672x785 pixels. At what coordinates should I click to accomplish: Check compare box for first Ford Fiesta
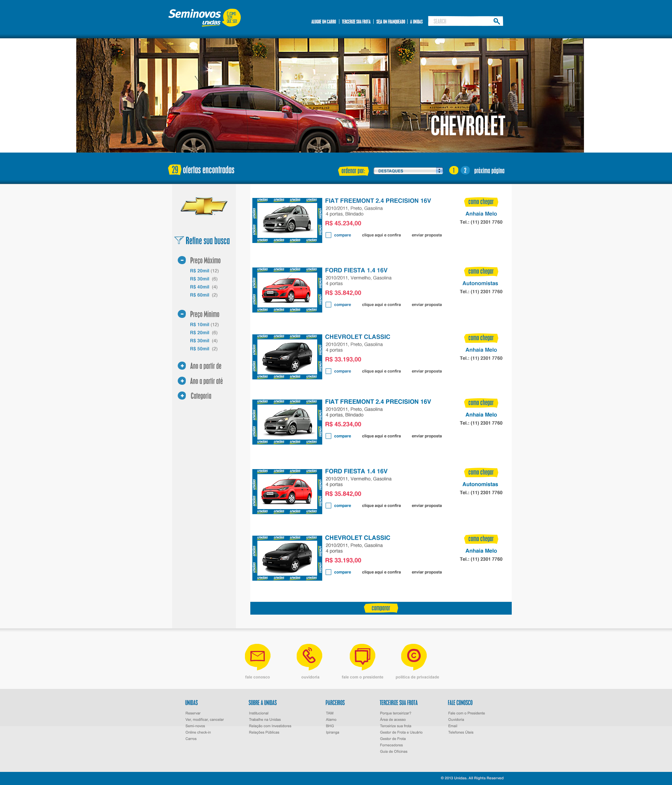point(328,304)
